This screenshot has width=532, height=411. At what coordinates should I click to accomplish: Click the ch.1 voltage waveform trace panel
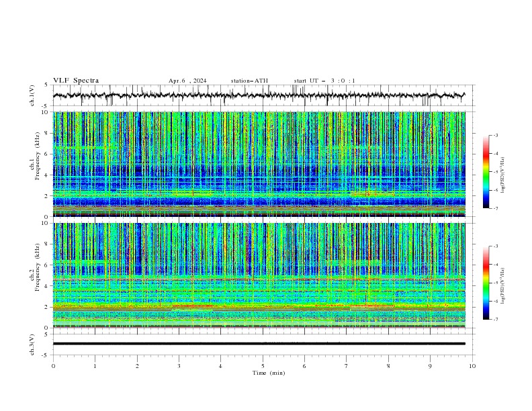tap(263, 95)
